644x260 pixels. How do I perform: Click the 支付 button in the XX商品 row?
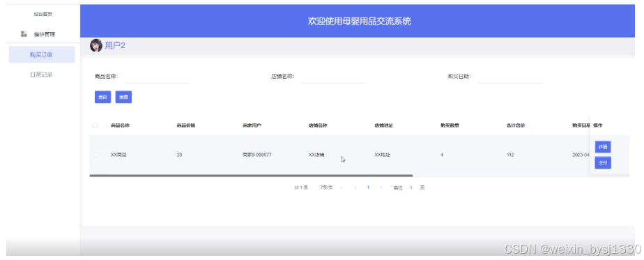pyautogui.click(x=602, y=162)
